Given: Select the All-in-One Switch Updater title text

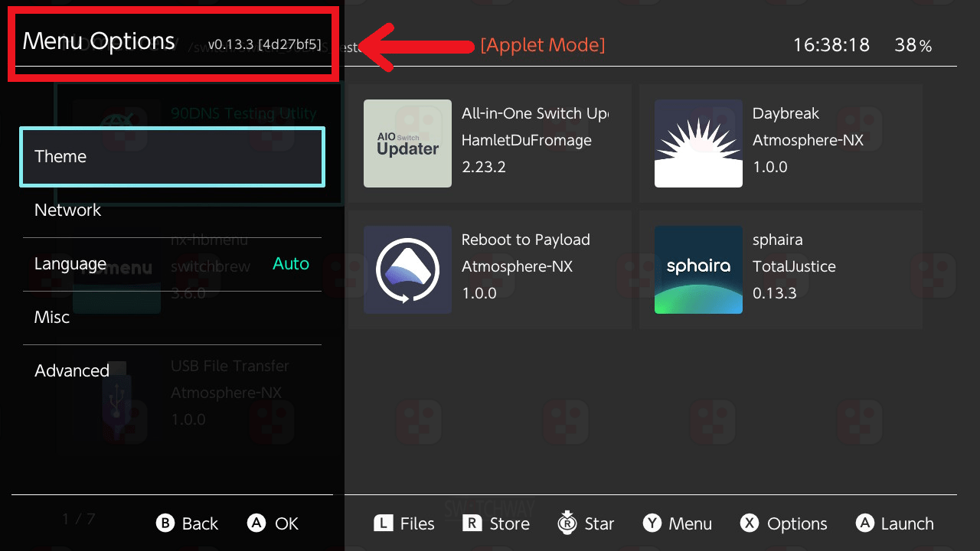Looking at the screenshot, I should 534,113.
